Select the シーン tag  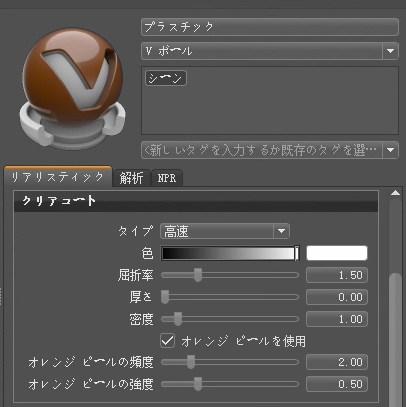tap(166, 78)
